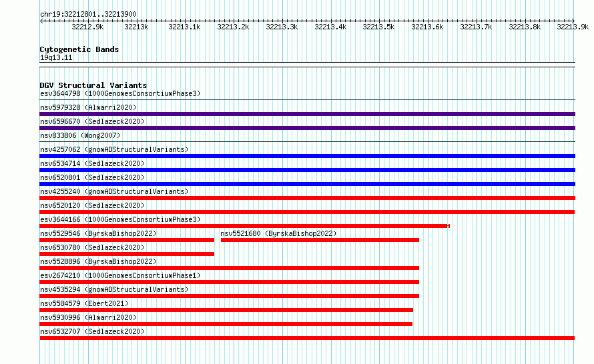The height and width of the screenshot is (364, 594).
Task: Click the Cytogenetic Bands track title
Action: coord(79,49)
